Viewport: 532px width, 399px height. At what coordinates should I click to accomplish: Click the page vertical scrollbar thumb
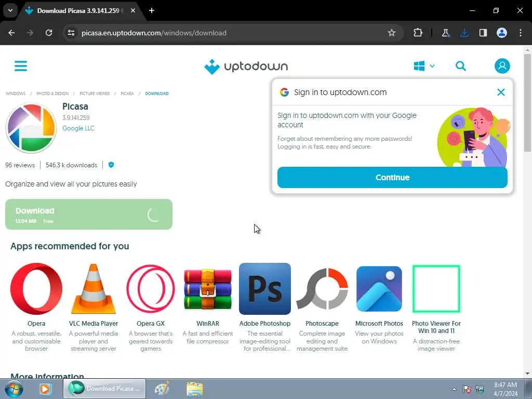[528, 102]
